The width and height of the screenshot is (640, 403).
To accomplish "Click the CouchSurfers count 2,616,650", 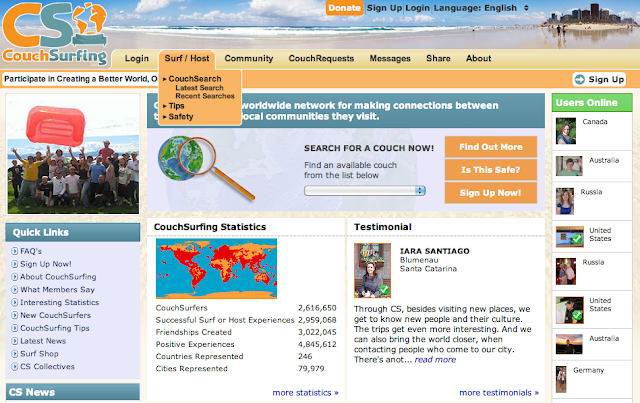I will 317,308.
